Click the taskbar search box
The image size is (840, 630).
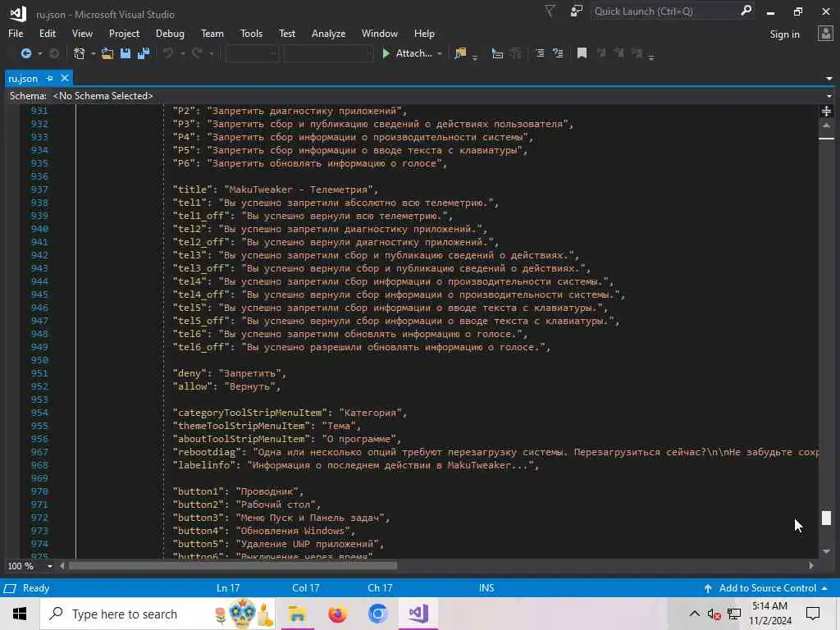(158, 614)
